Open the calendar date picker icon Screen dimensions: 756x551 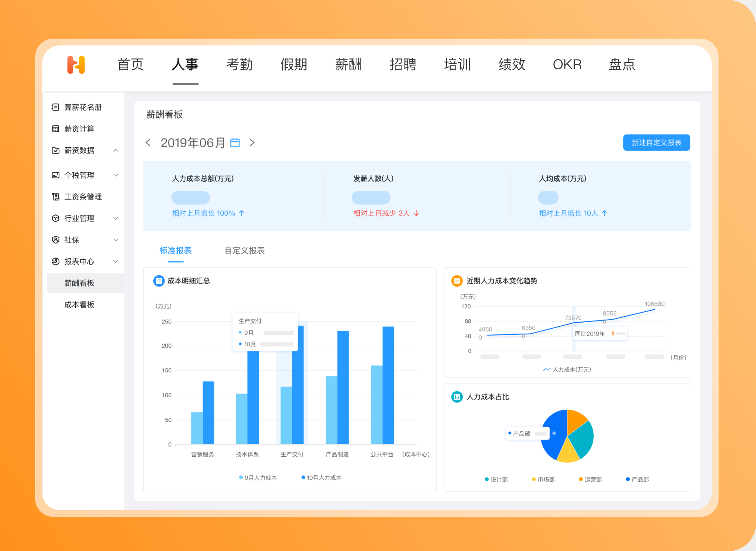coord(235,143)
